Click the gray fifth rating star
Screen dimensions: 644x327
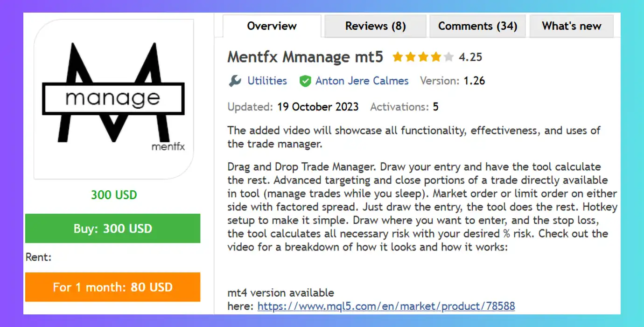448,57
